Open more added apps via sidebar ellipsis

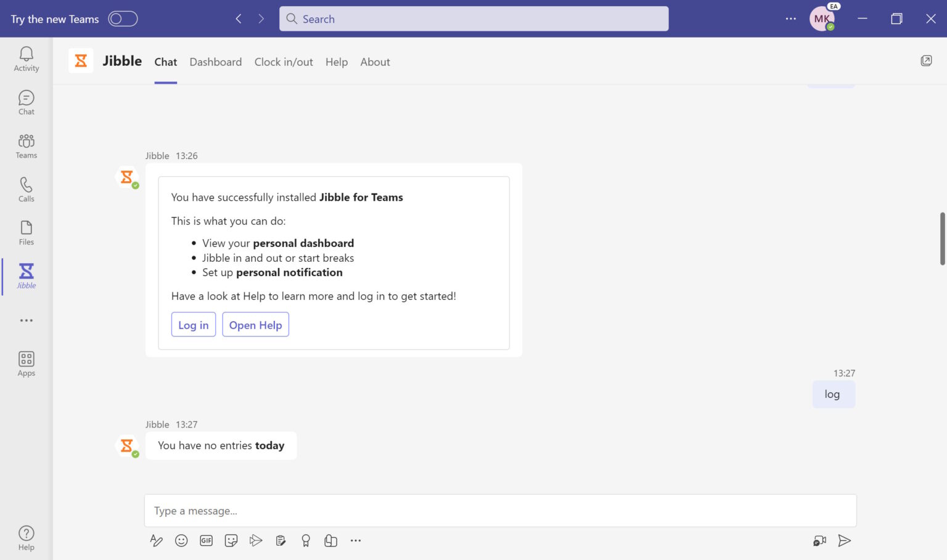click(x=26, y=320)
